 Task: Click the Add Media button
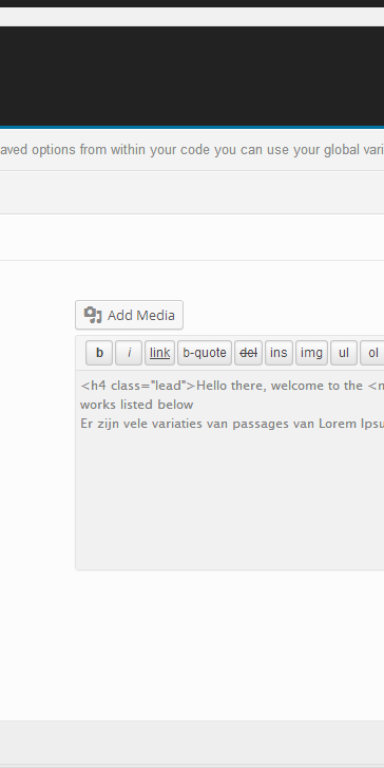point(129,315)
